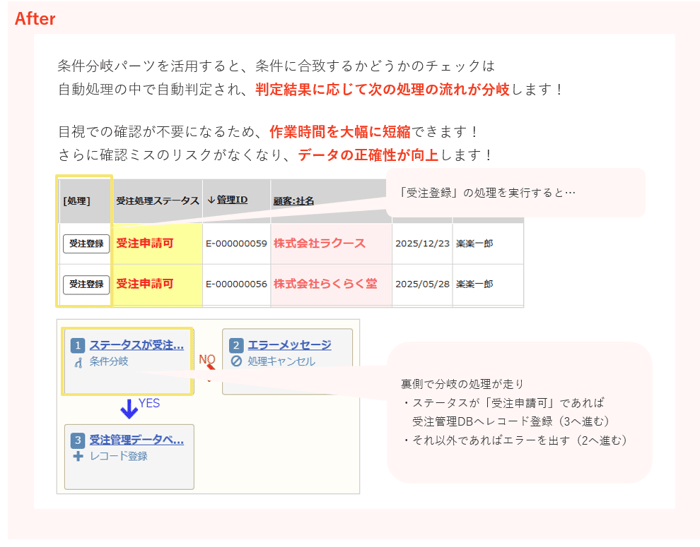
Task: Select 受注申請可 status in E-000000059 row
Action: coord(145,243)
